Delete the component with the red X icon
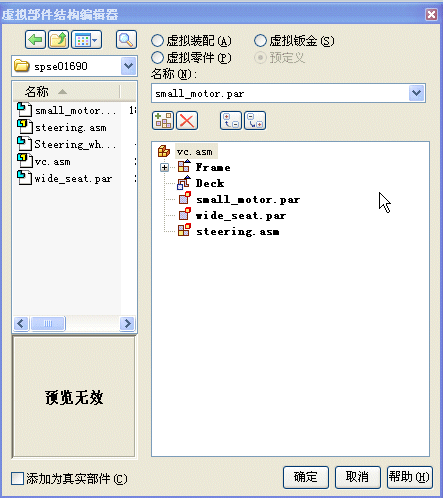Viewport: 443px width, 498px height. click(187, 120)
